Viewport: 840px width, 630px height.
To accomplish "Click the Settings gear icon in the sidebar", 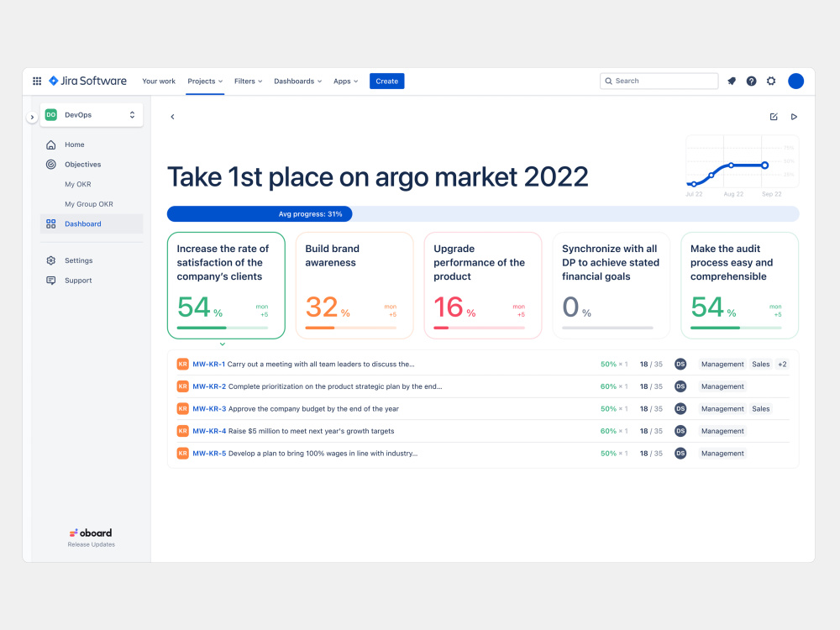I will click(x=51, y=260).
